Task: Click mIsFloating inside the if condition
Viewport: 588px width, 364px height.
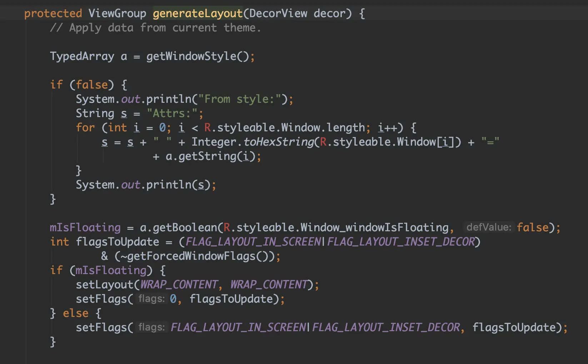Action: [111, 271]
